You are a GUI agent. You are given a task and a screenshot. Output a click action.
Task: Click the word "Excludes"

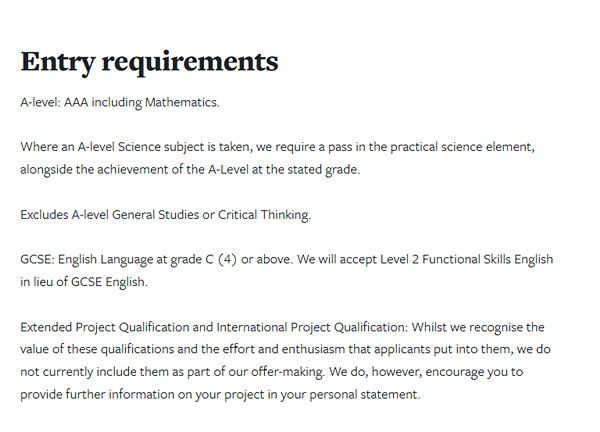[45, 215]
